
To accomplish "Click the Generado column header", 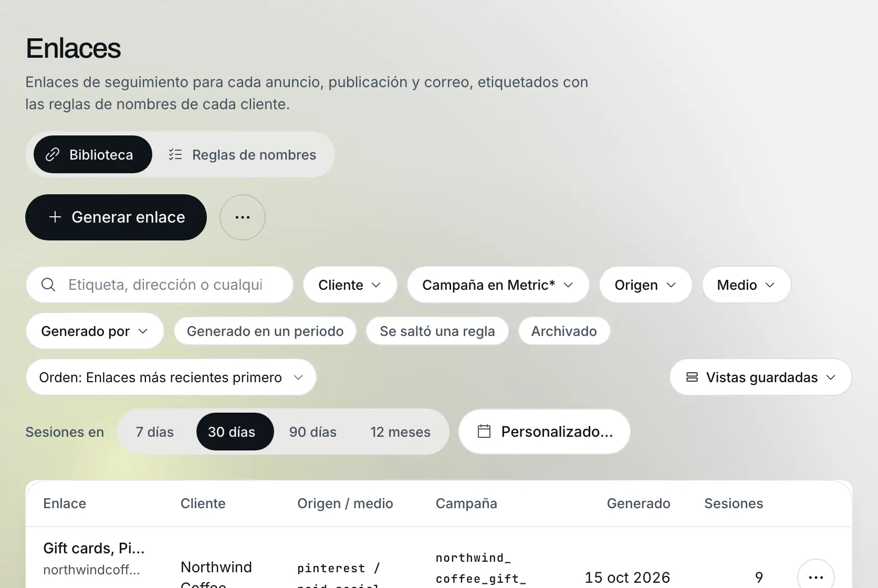I will 639,503.
